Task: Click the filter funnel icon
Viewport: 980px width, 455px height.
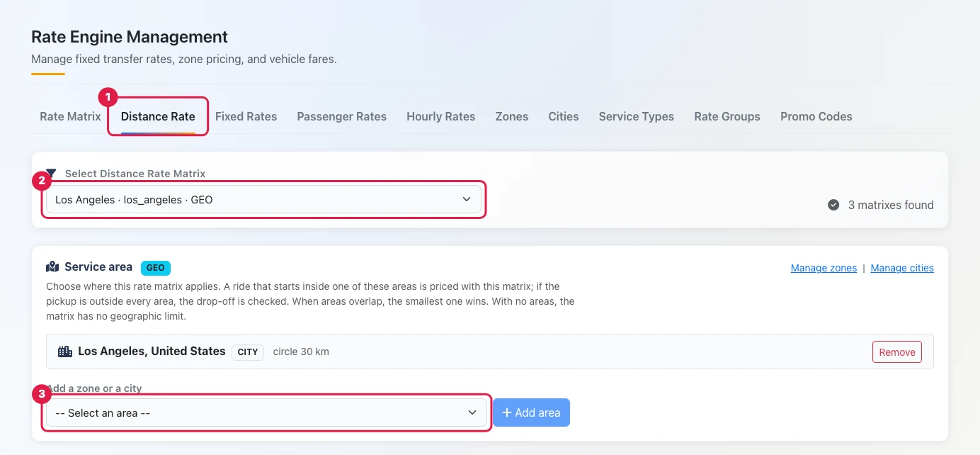Action: click(52, 173)
